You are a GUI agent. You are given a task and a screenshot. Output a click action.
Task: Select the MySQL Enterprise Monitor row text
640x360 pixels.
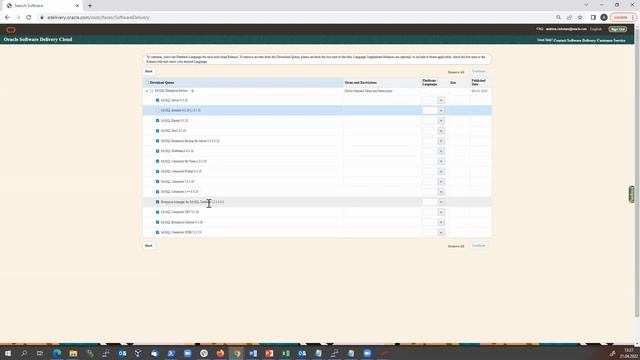(182, 222)
